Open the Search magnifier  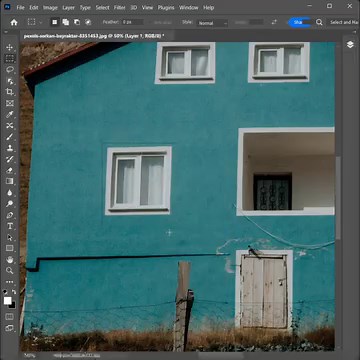[319, 22]
